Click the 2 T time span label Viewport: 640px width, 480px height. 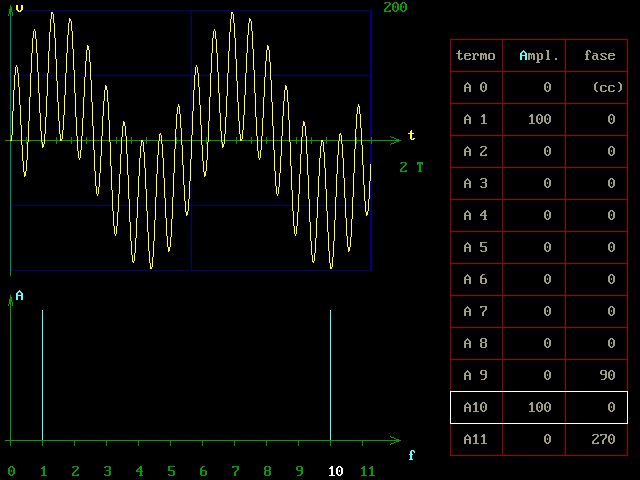tap(411, 167)
